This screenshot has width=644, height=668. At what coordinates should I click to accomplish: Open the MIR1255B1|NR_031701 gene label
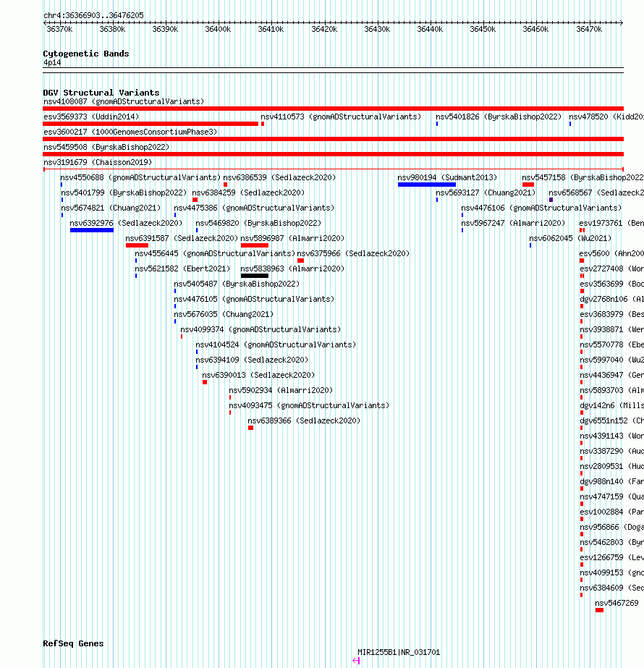coord(399,652)
